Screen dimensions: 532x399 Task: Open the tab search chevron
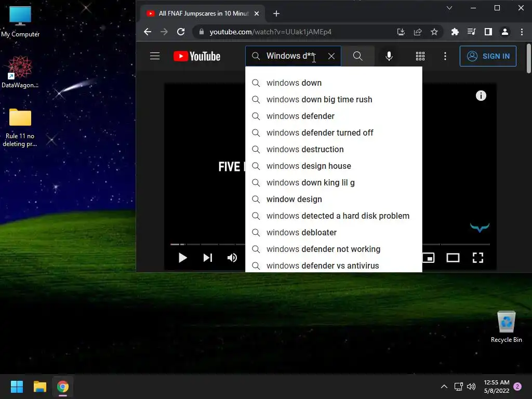coord(449,8)
